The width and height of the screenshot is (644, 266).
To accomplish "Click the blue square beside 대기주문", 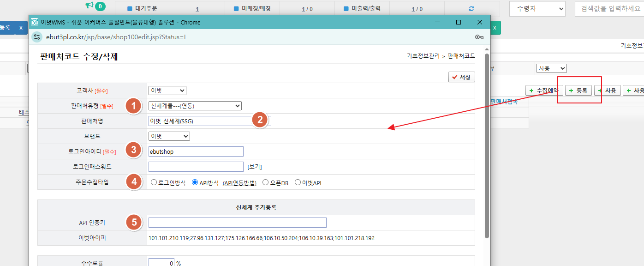I will (x=130, y=8).
